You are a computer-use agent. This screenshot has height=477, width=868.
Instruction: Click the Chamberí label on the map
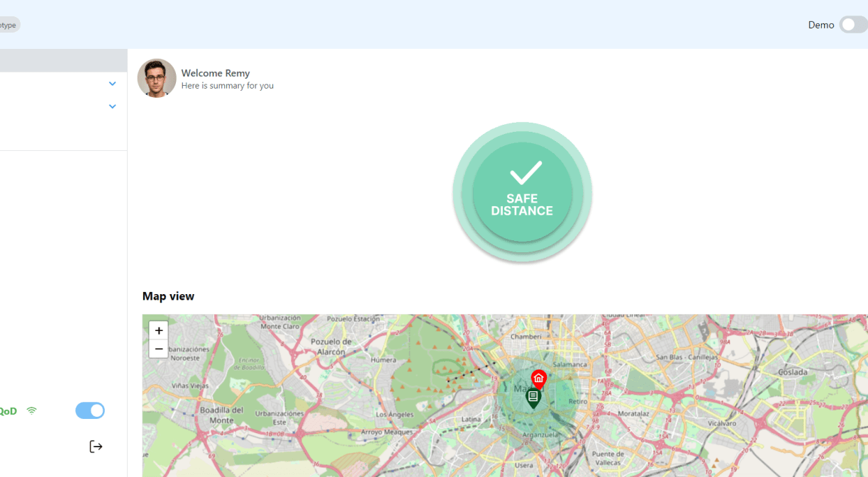[525, 337]
